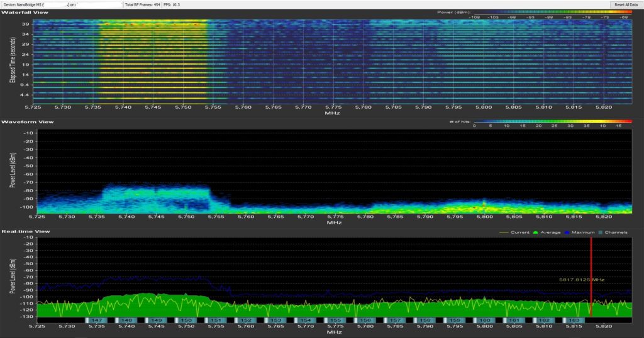Image resolution: width=644 pixels, height=338 pixels.
Task: Click channel 163 marker in Real-time View
Action: click(x=574, y=320)
